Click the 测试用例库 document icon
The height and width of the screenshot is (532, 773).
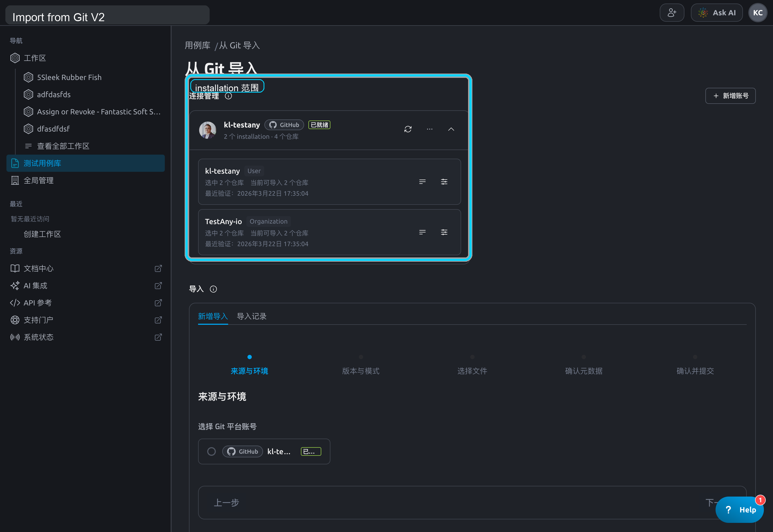(15, 163)
